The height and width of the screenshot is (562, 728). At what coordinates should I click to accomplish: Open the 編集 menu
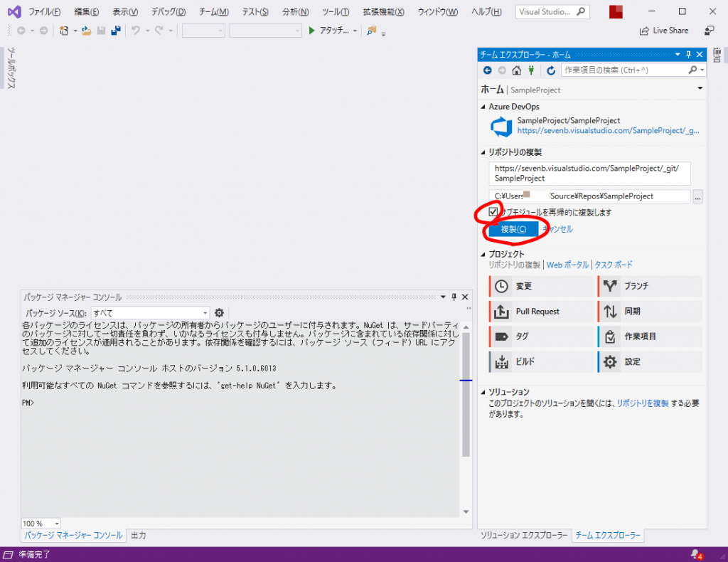click(86, 12)
